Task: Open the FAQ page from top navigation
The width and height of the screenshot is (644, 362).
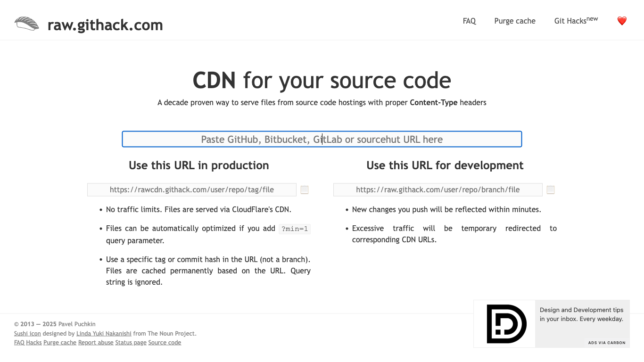Action: [x=470, y=21]
